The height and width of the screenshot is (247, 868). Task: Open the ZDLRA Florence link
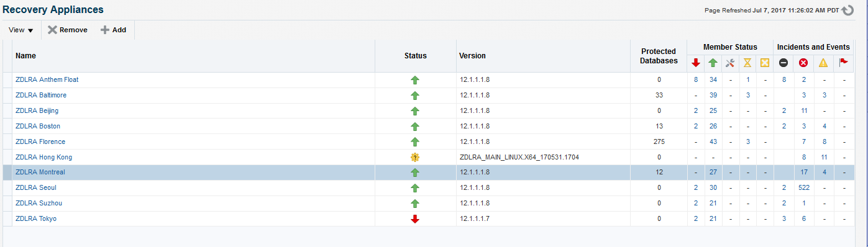tap(40, 141)
